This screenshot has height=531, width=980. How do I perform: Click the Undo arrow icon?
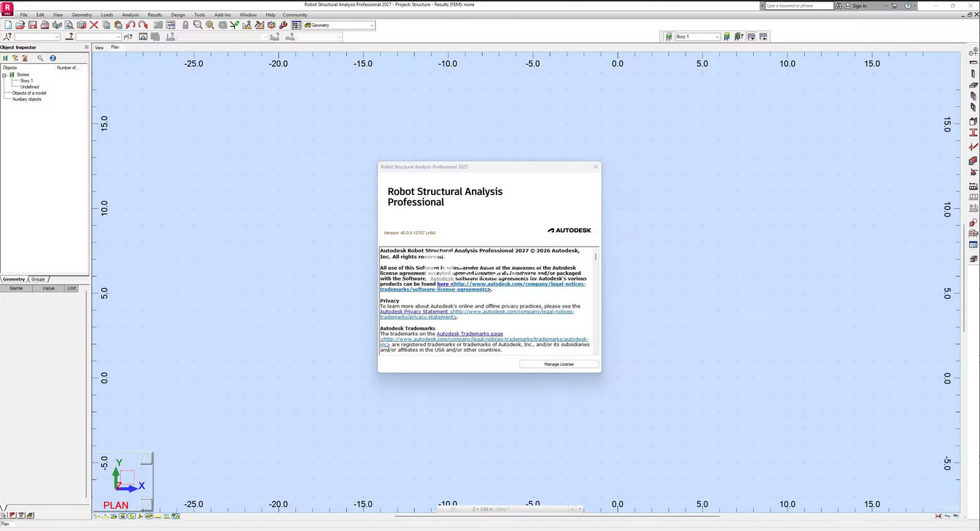pos(131,25)
